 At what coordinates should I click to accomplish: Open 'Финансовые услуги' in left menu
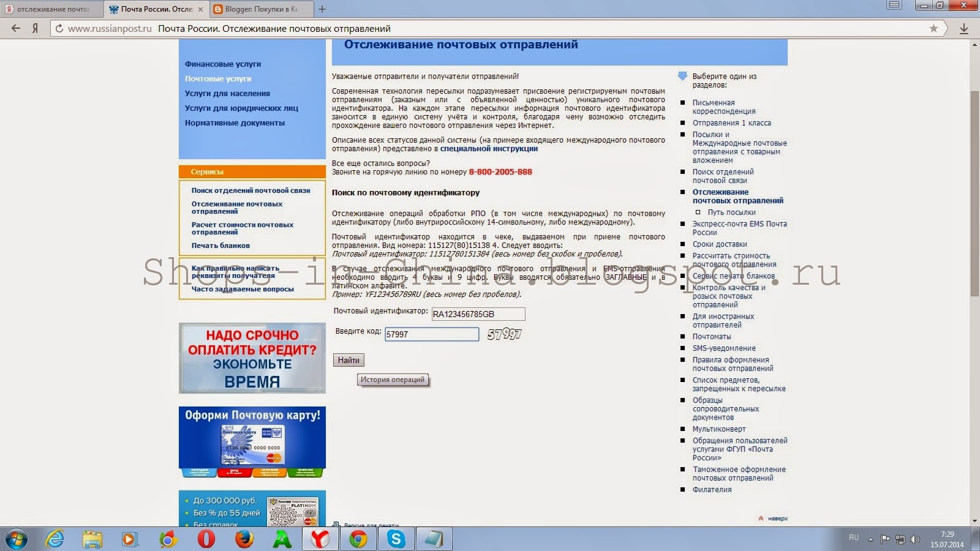click(x=223, y=64)
